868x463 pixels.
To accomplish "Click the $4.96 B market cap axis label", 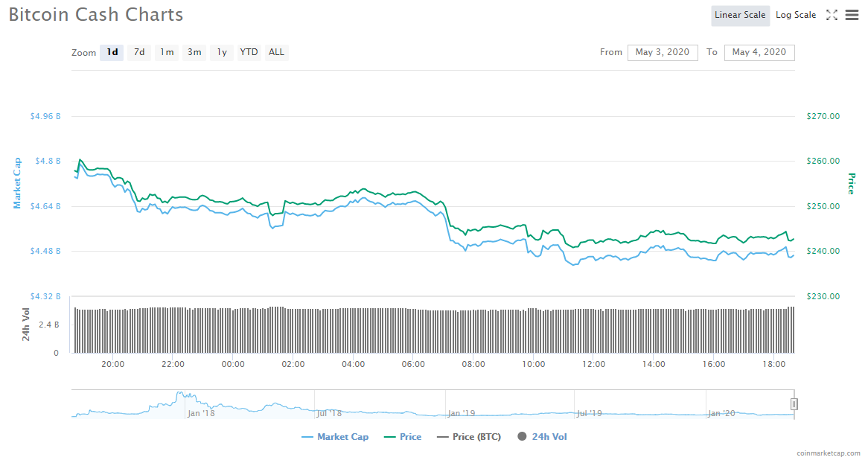I will [x=45, y=116].
